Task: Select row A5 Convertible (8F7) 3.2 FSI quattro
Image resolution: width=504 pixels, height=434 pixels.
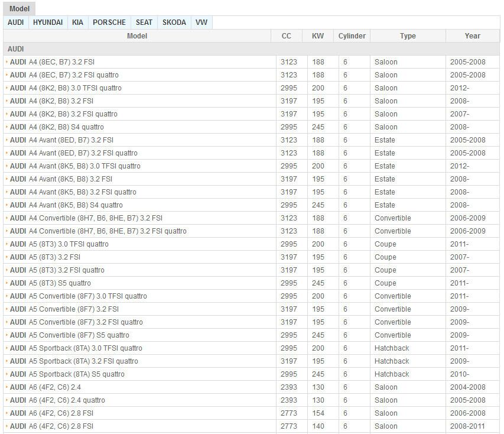Action: pos(251,322)
